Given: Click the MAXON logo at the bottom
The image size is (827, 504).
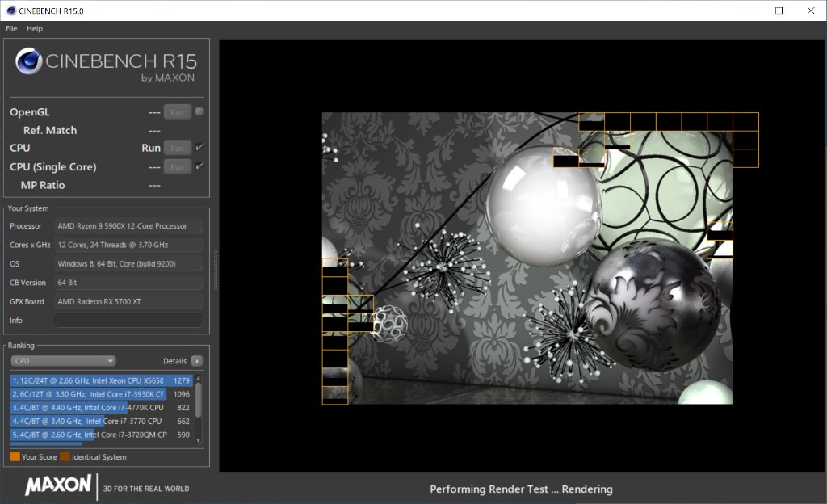Looking at the screenshot, I should point(58,485).
